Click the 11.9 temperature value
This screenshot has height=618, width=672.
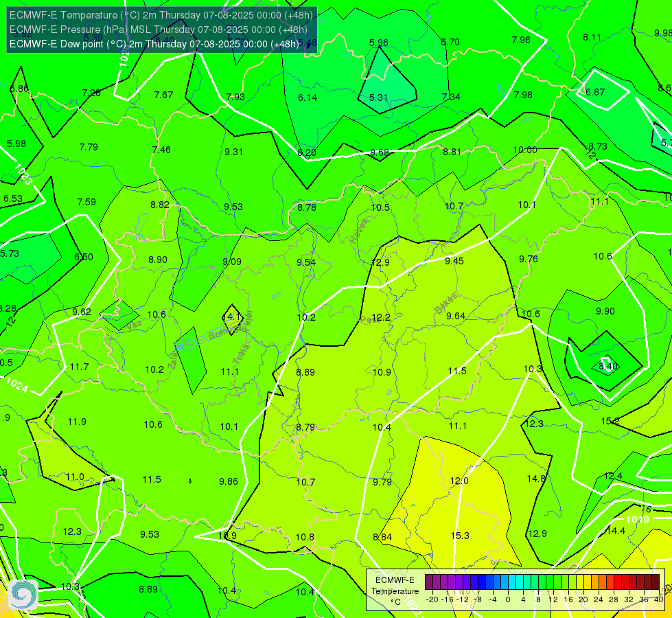click(77, 422)
